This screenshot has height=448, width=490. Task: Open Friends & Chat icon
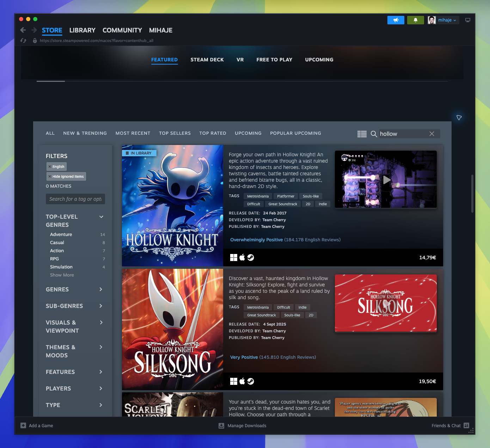tap(466, 425)
